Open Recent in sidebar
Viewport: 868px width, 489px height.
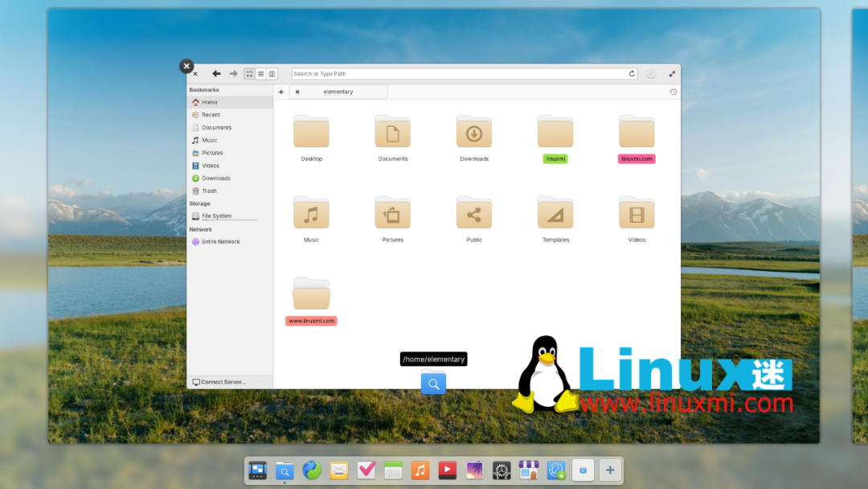tap(230, 115)
